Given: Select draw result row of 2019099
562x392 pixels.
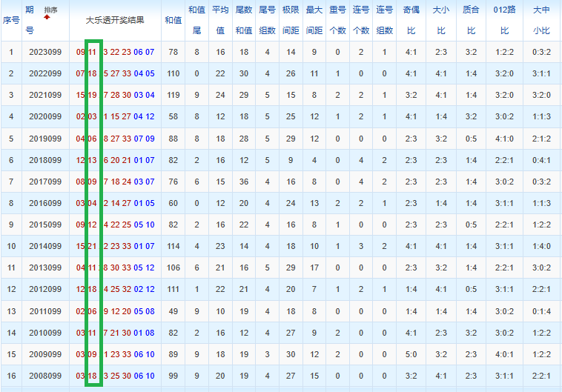Looking at the screenshot, I should click(115, 139).
